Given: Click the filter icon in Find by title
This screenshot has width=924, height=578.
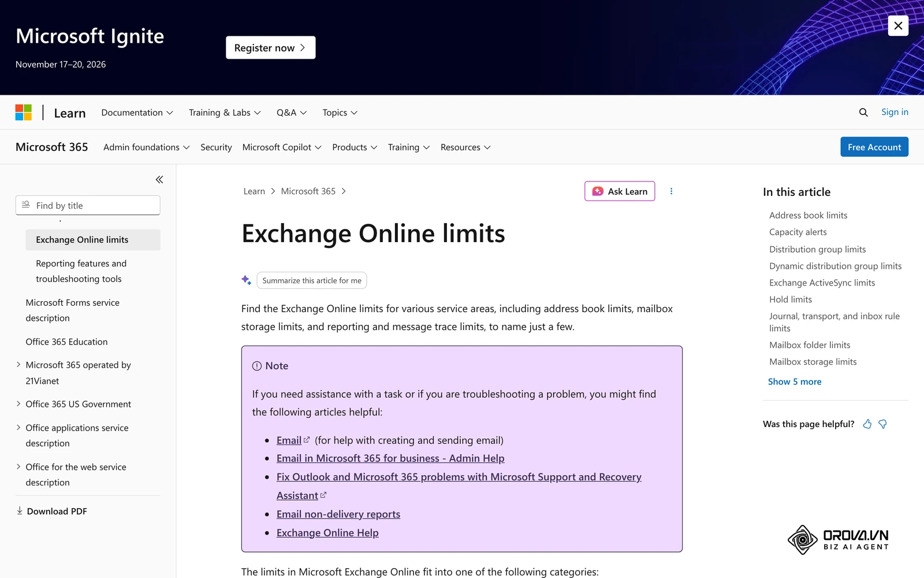Looking at the screenshot, I should [x=26, y=205].
